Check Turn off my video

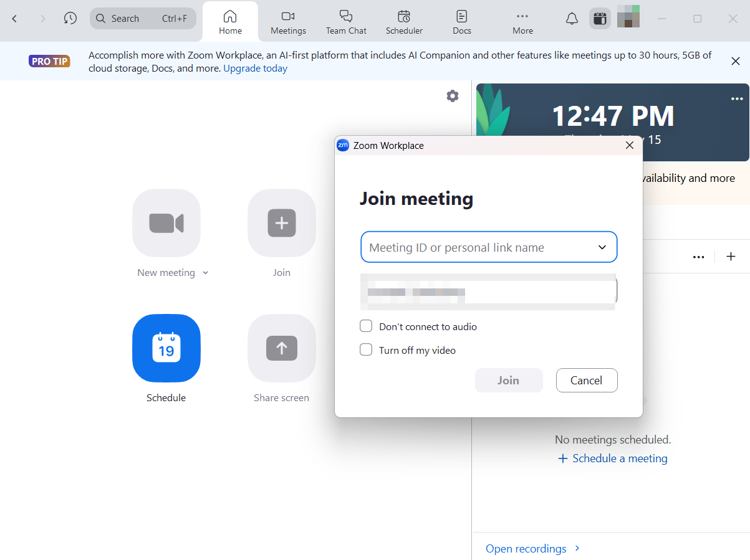coord(366,350)
